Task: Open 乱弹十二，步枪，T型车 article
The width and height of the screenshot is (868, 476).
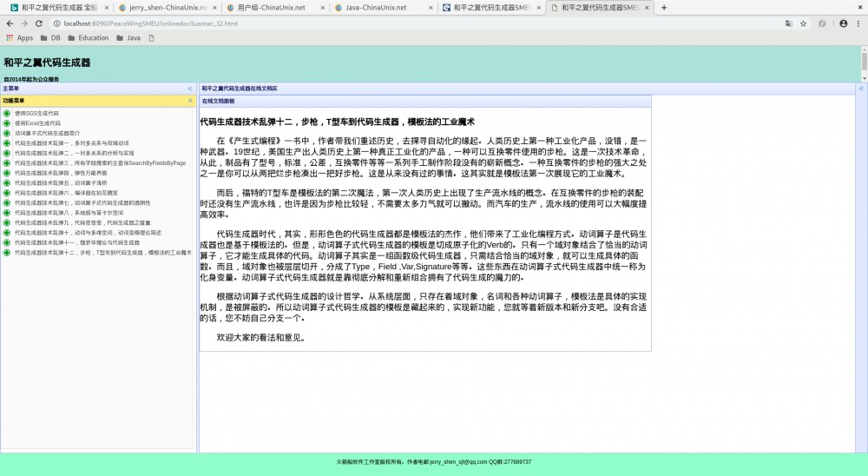Action: coord(103,253)
